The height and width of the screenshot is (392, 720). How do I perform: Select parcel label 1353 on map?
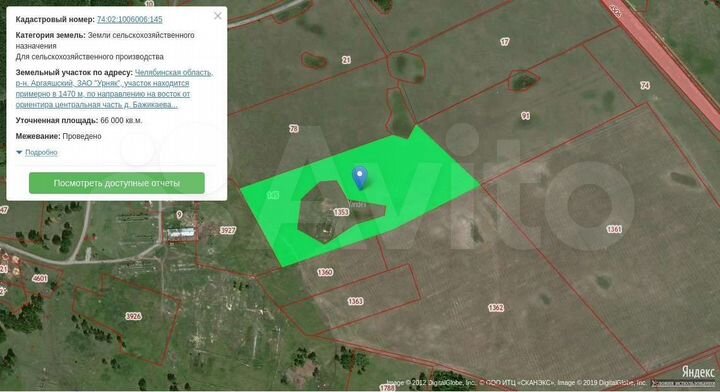pyautogui.click(x=341, y=212)
